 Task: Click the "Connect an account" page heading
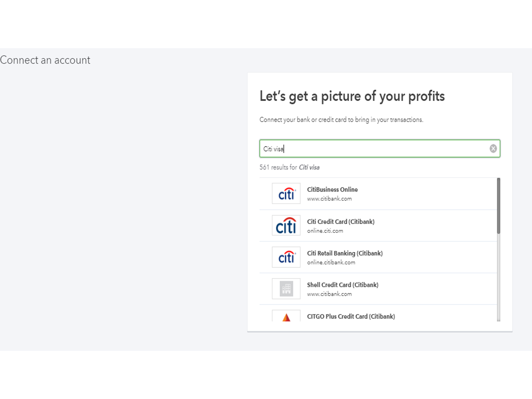45,60
